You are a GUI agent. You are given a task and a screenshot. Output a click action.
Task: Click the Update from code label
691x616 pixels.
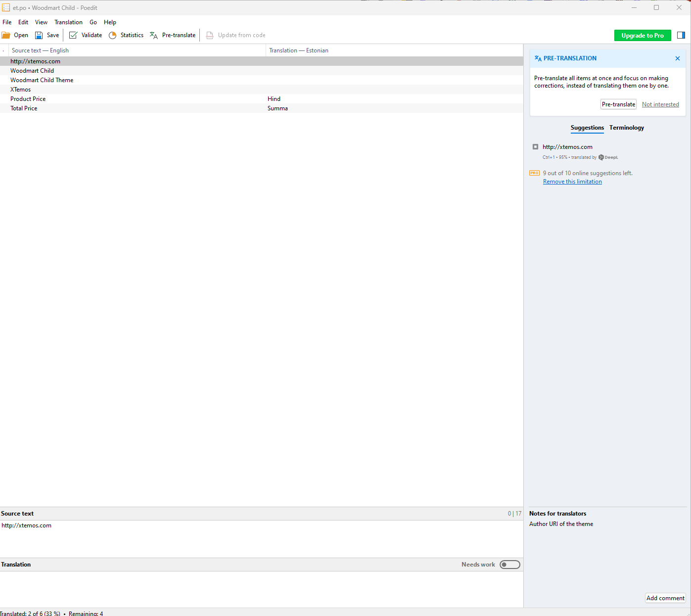(x=241, y=35)
